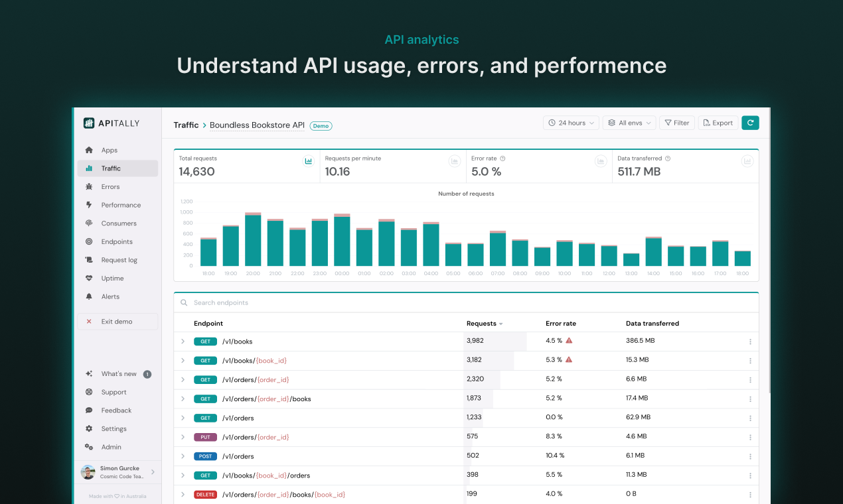Screen dimensions: 843x504
Task: Click the Uptime heart icon
Action: 89,279
